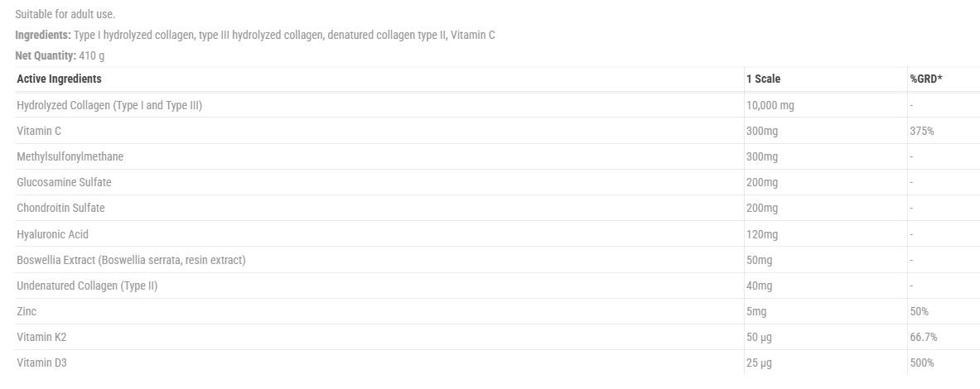Click the Active Ingredients column header
This screenshot has height=389, width=980.
(x=59, y=79)
